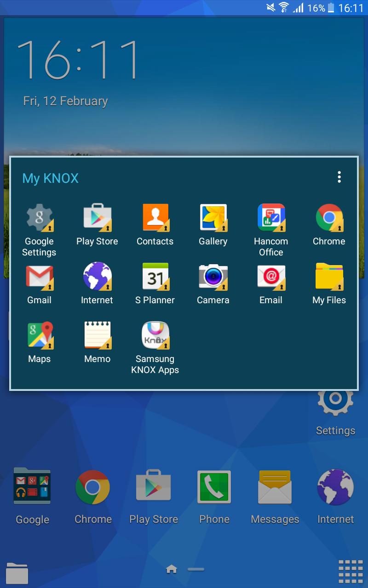
Task: Open the folder icon in bottom-left corner
Action: pyautogui.click(x=17, y=573)
